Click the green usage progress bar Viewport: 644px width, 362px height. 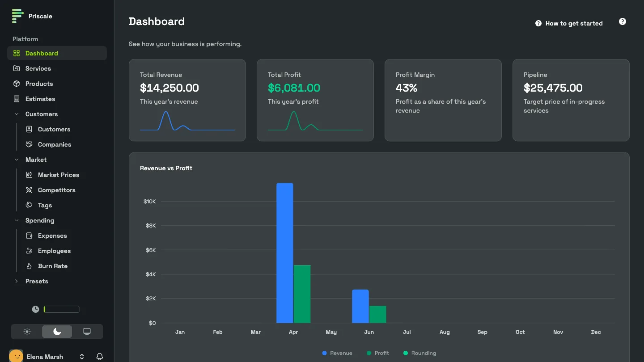62,309
